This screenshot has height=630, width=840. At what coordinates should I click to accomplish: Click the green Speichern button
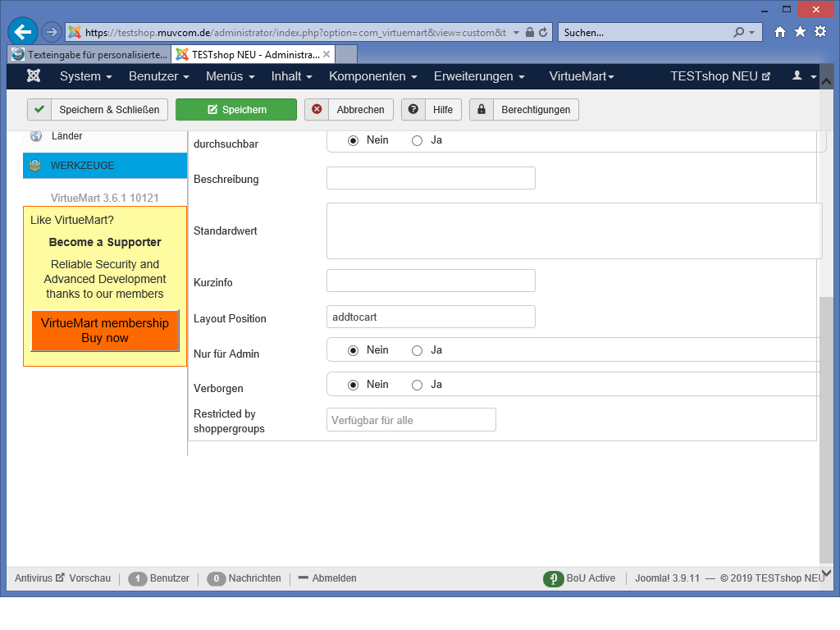(x=236, y=109)
